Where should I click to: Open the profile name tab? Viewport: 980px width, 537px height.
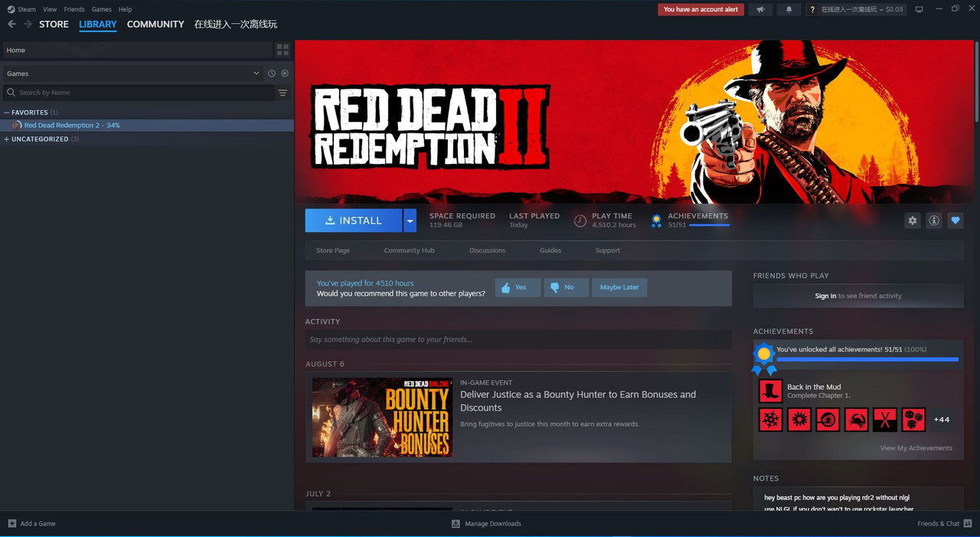coord(236,25)
